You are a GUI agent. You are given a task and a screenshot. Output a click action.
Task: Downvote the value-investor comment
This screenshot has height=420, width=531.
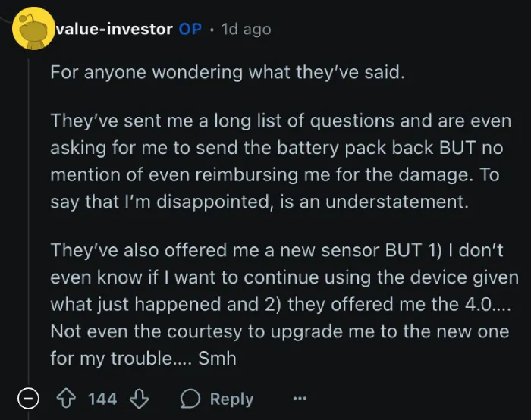[x=139, y=399]
